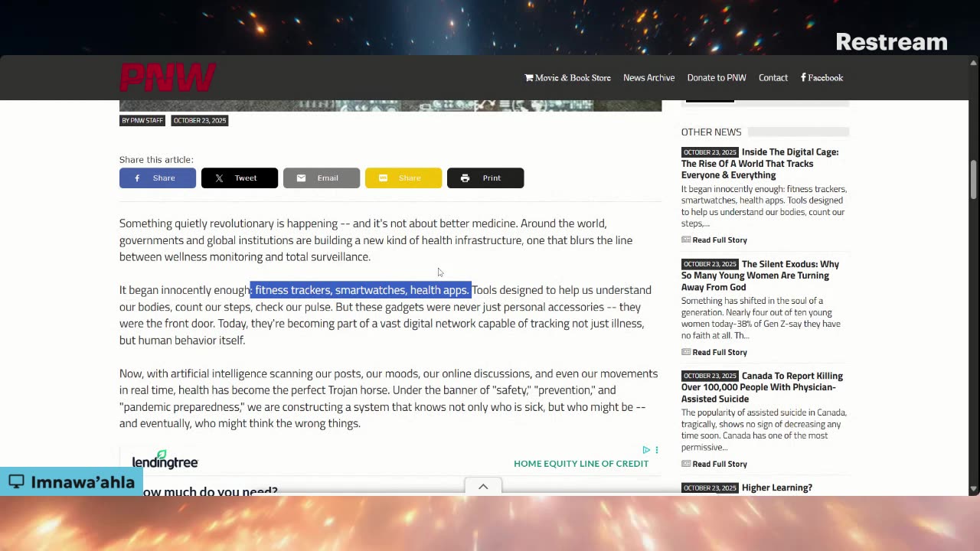Collapse the ad using chevron up tab

click(x=483, y=487)
